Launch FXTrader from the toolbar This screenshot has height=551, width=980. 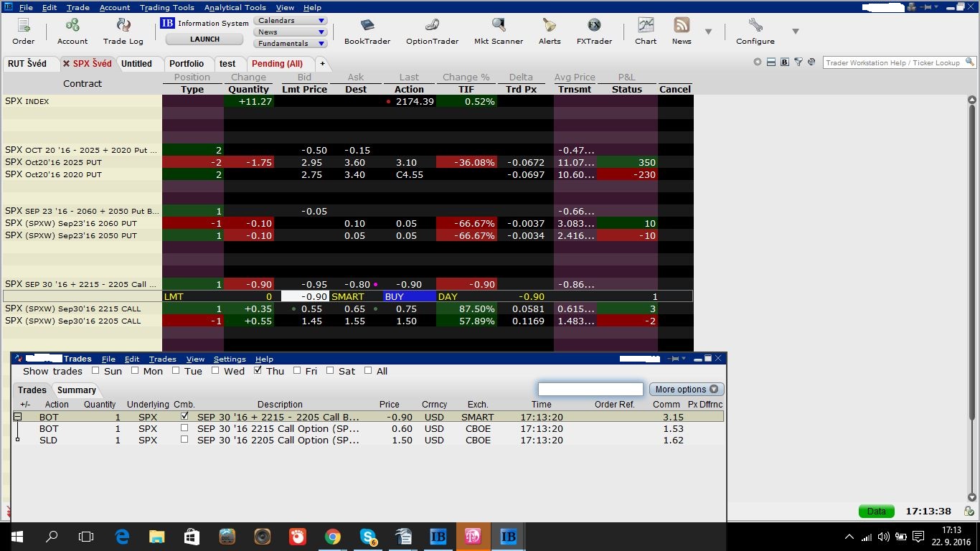594,26
